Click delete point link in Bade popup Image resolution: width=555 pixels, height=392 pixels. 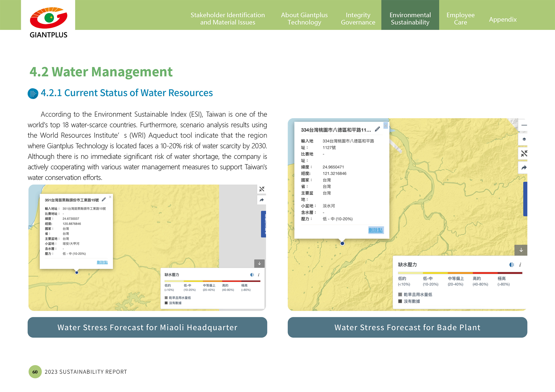(375, 230)
